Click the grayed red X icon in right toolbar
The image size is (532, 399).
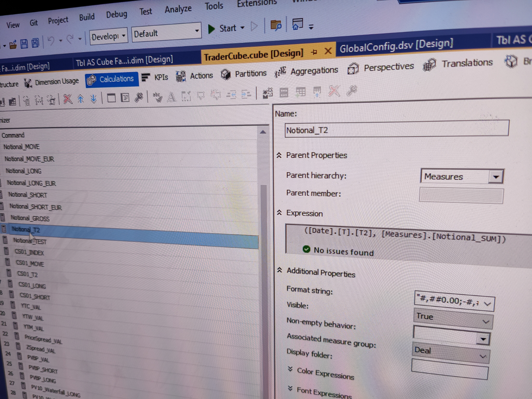point(334,91)
